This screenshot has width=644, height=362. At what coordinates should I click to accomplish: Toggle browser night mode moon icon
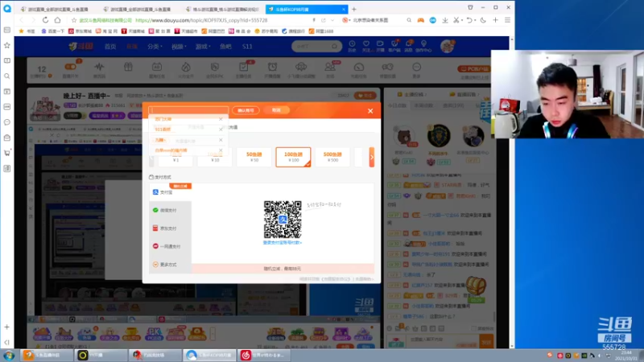[x=483, y=20]
